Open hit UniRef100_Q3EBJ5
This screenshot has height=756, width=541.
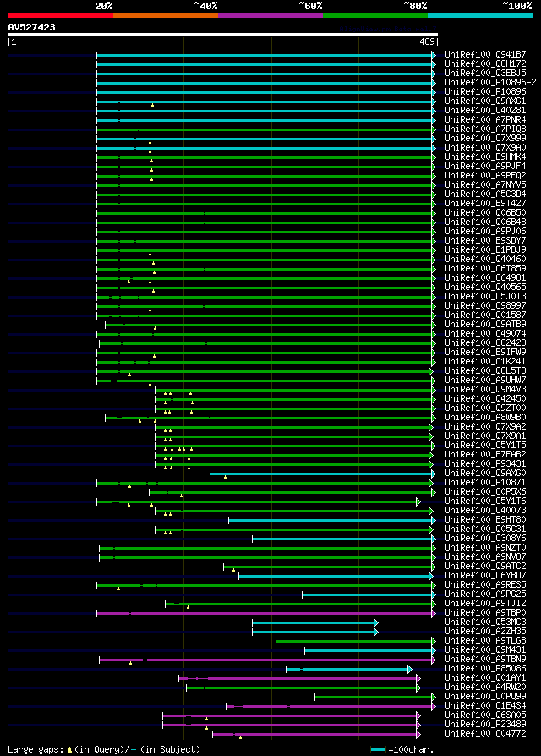click(485, 74)
